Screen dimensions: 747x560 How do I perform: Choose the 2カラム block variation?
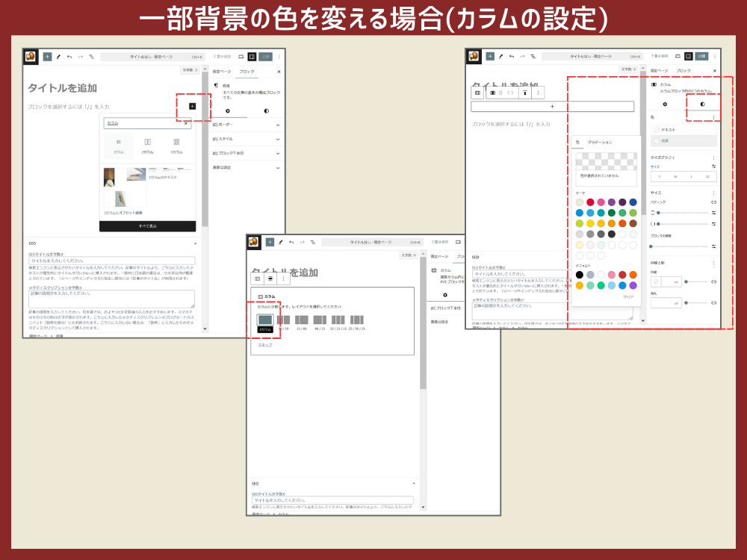click(148, 146)
